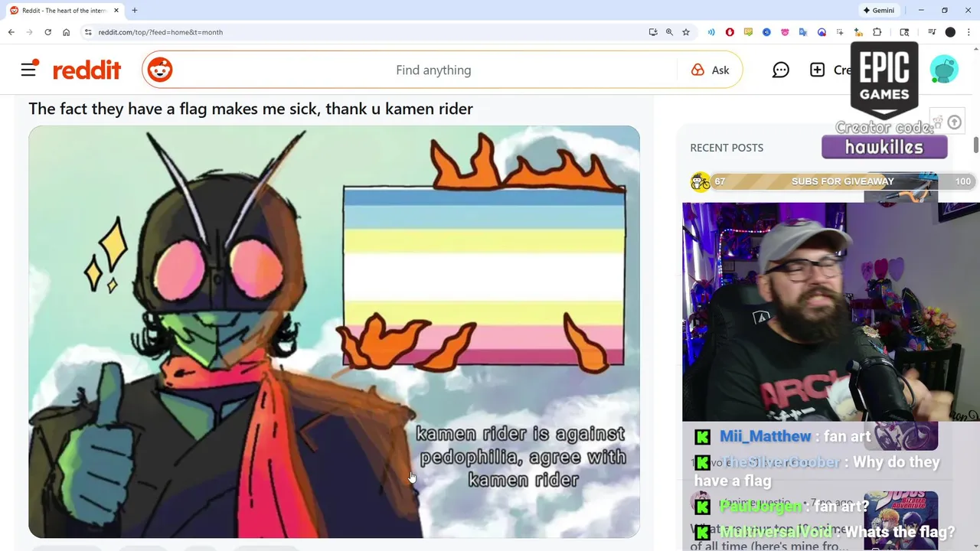Open the Kamen Rider post image
Screen dimensions: 980x551
(334, 331)
